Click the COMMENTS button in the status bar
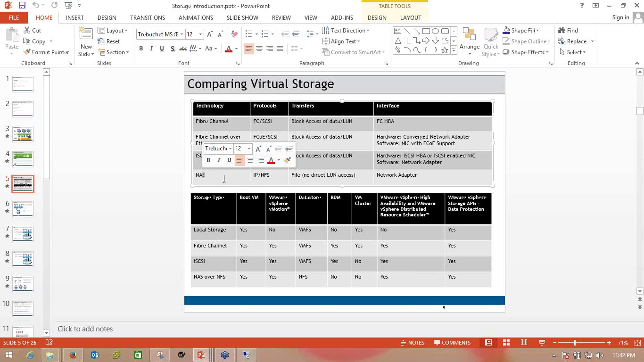The height and width of the screenshot is (362, 644). tap(452, 343)
